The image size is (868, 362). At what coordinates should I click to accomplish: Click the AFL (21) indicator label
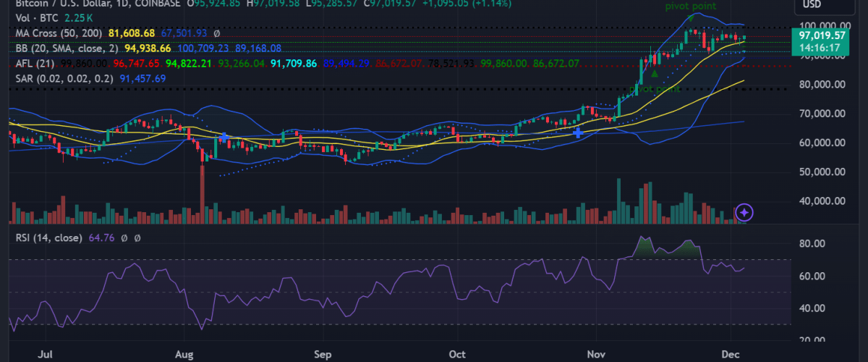[x=35, y=64]
